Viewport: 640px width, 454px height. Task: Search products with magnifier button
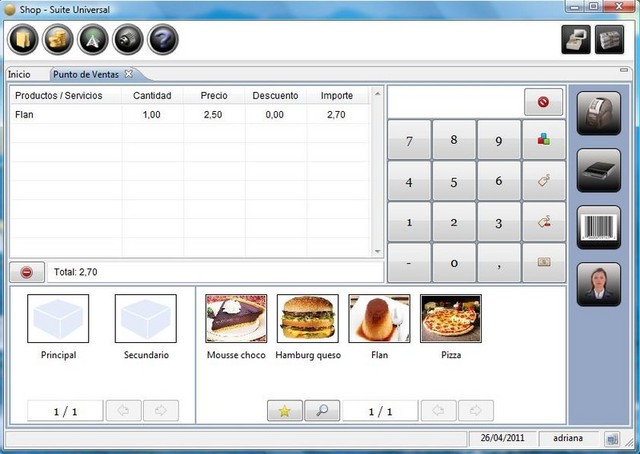coord(322,411)
